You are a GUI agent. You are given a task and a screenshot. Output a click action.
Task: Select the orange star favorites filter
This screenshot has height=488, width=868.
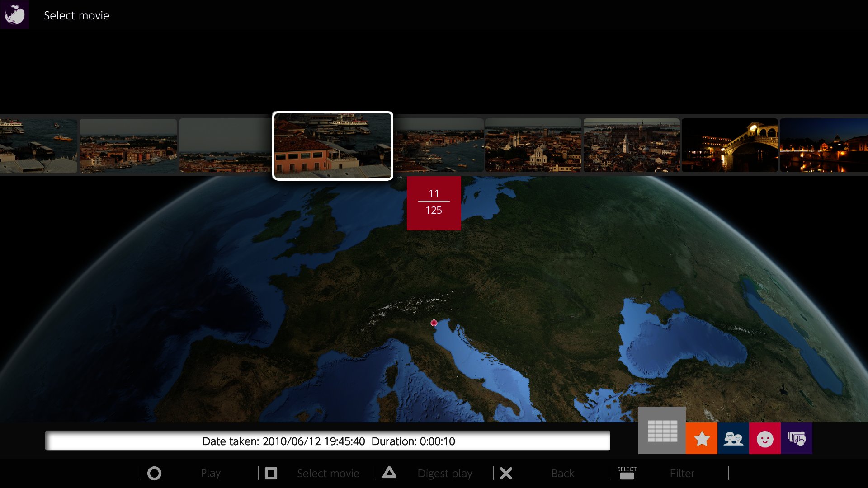click(702, 439)
